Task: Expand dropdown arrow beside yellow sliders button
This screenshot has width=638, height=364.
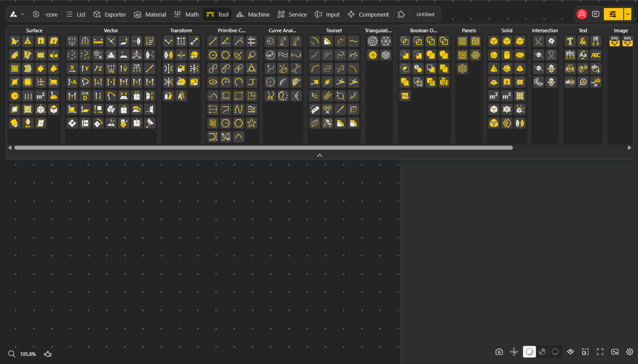Action: pos(627,14)
